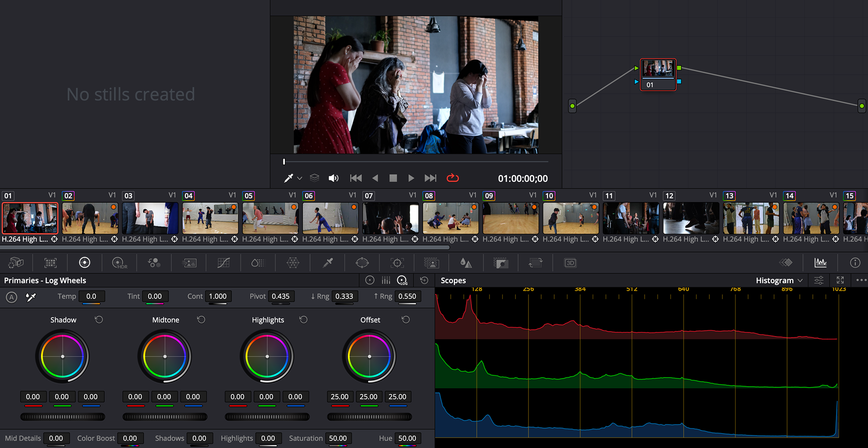Image resolution: width=868 pixels, height=448 pixels.
Task: Open the Key palette
Action: coord(501,263)
